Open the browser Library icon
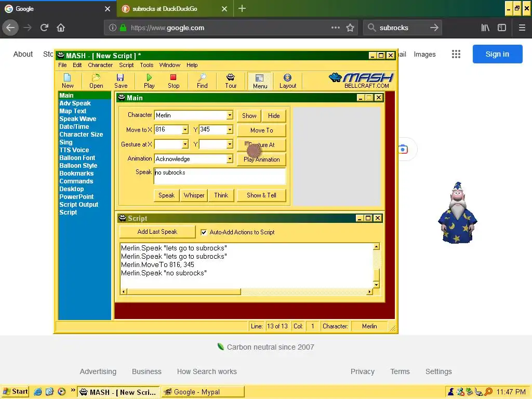Image resolution: width=532 pixels, height=399 pixels. click(485, 28)
